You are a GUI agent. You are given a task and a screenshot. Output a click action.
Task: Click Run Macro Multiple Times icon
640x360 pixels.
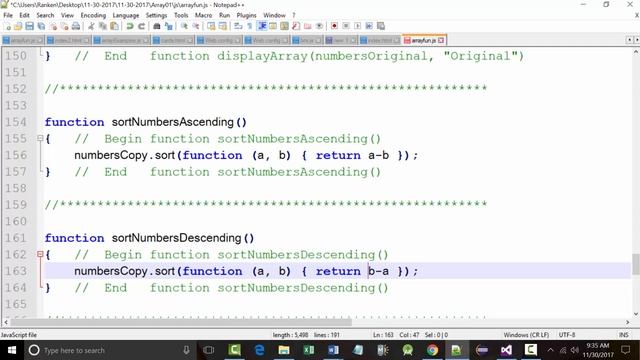(x=369, y=26)
